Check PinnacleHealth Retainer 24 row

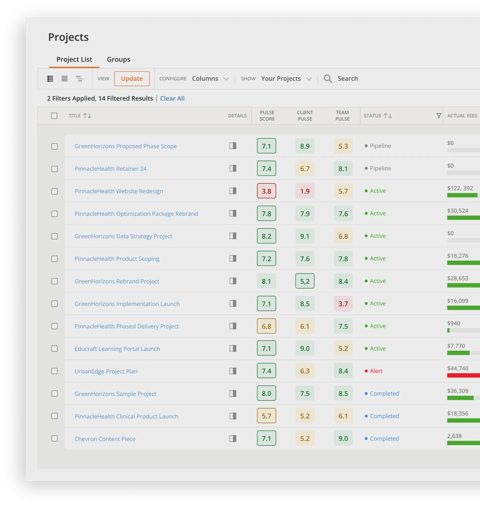[x=54, y=169]
